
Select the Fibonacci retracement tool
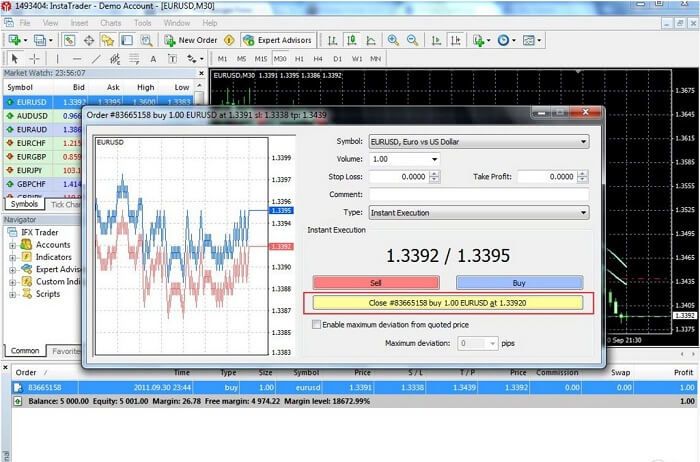134,58
